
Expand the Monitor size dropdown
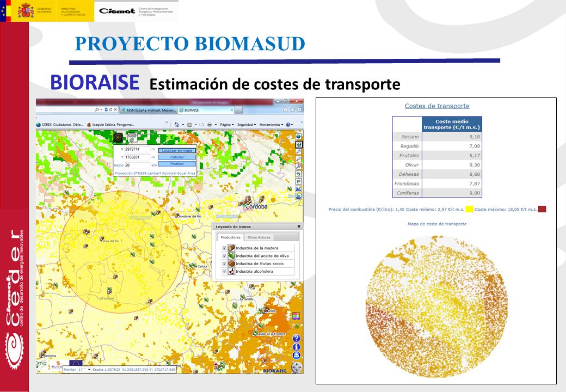[89, 370]
